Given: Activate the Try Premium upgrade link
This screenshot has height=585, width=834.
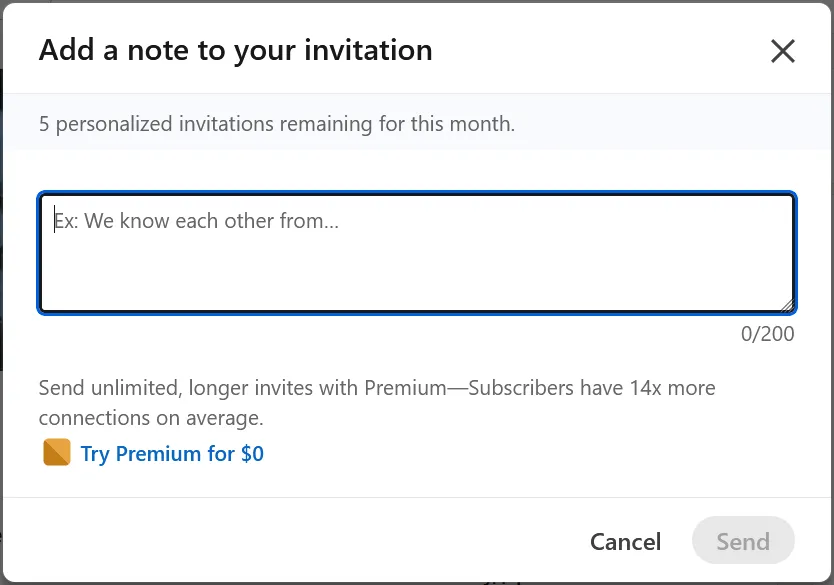Looking at the screenshot, I should [x=172, y=453].
